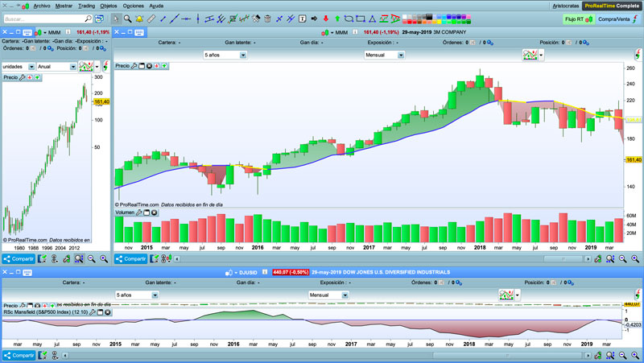Open the 5 años dropdown in DJUSID chart
Screen dimensions: 644x363
coord(137,295)
